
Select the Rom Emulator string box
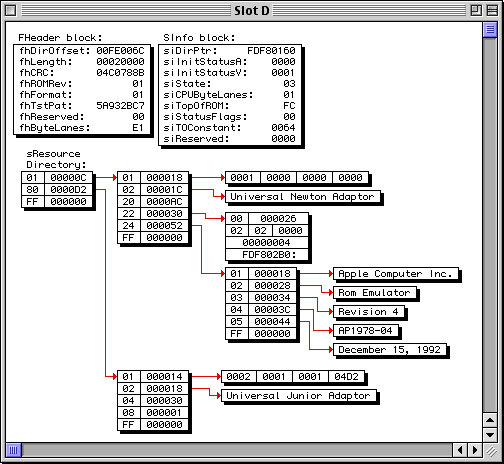[375, 293]
